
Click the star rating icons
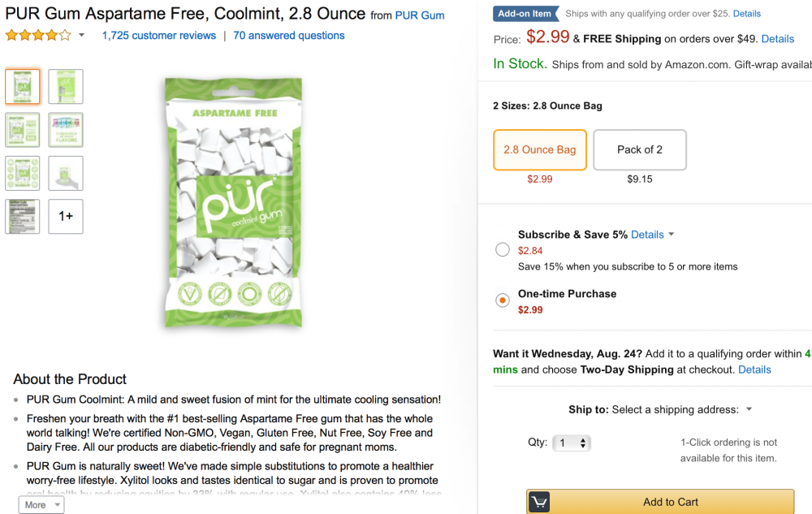38,36
